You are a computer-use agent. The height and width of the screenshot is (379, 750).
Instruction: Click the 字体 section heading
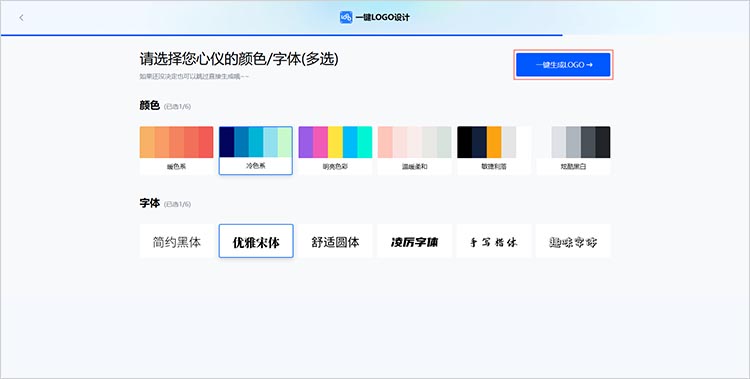(149, 203)
